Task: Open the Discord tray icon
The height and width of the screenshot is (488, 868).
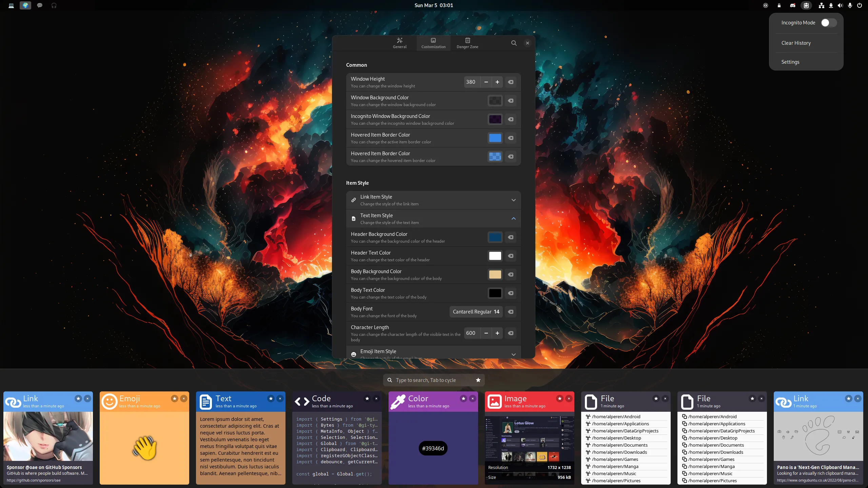Action: point(792,5)
